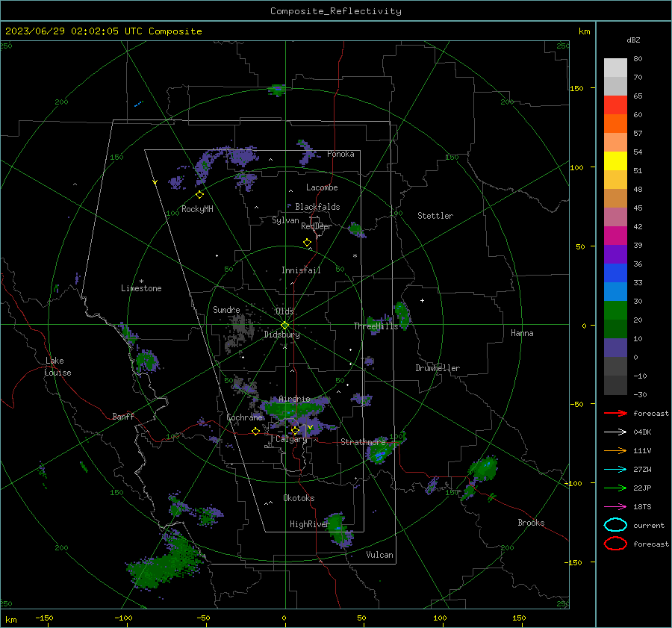This screenshot has width=672, height=628.
Task: Click the Composite_Reflectivity title
Action: pyautogui.click(x=336, y=11)
